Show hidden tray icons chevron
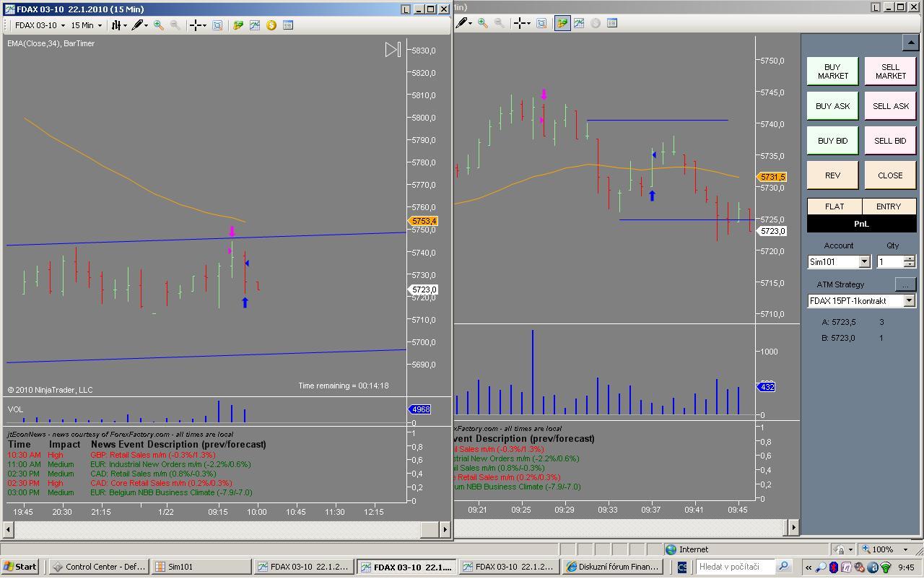Screen dimensions: 924x579 [x=808, y=567]
